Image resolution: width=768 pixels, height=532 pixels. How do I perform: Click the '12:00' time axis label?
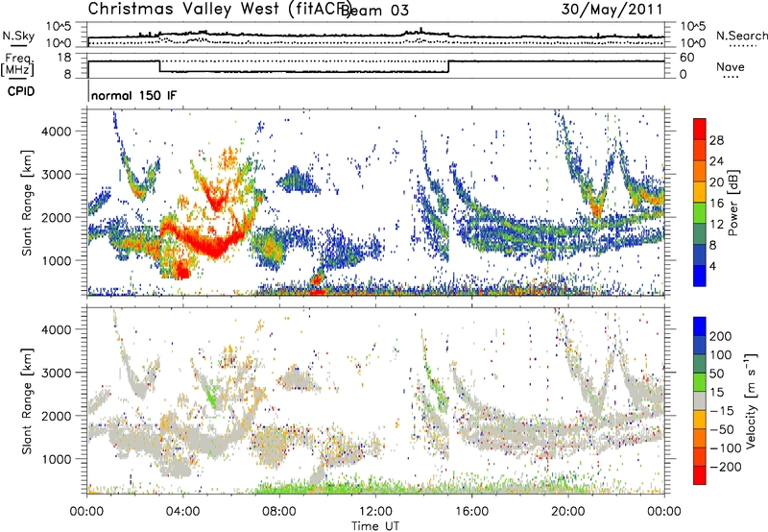pyautogui.click(x=375, y=512)
